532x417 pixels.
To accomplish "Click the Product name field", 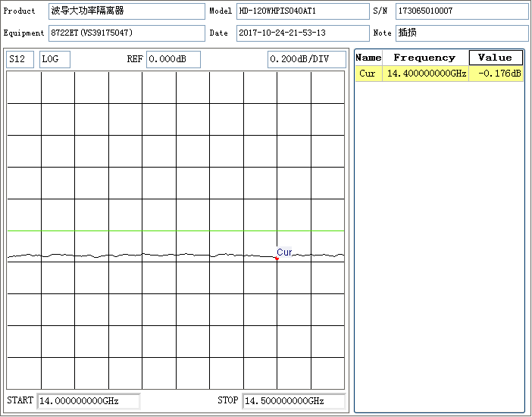I will [x=127, y=11].
